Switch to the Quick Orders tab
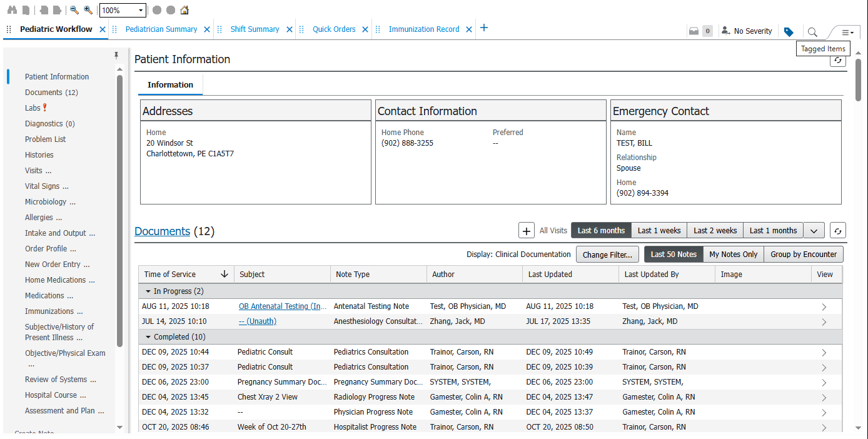 [334, 29]
